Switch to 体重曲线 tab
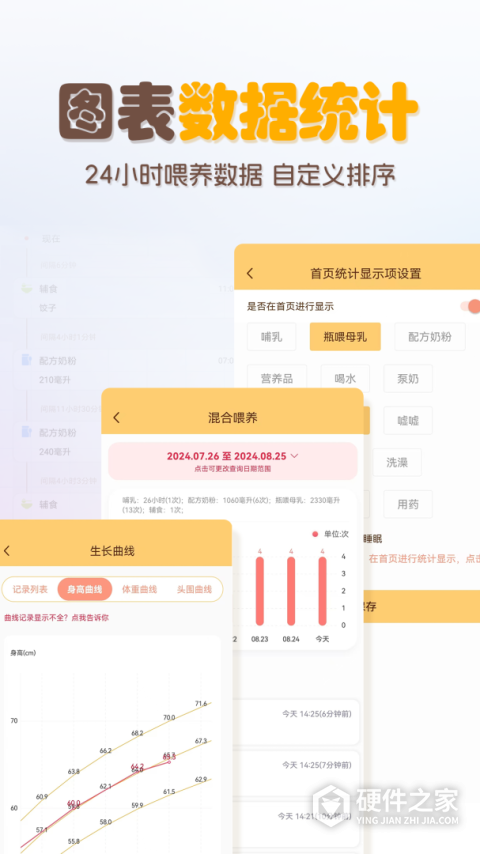This screenshot has width=480, height=854. (x=139, y=589)
